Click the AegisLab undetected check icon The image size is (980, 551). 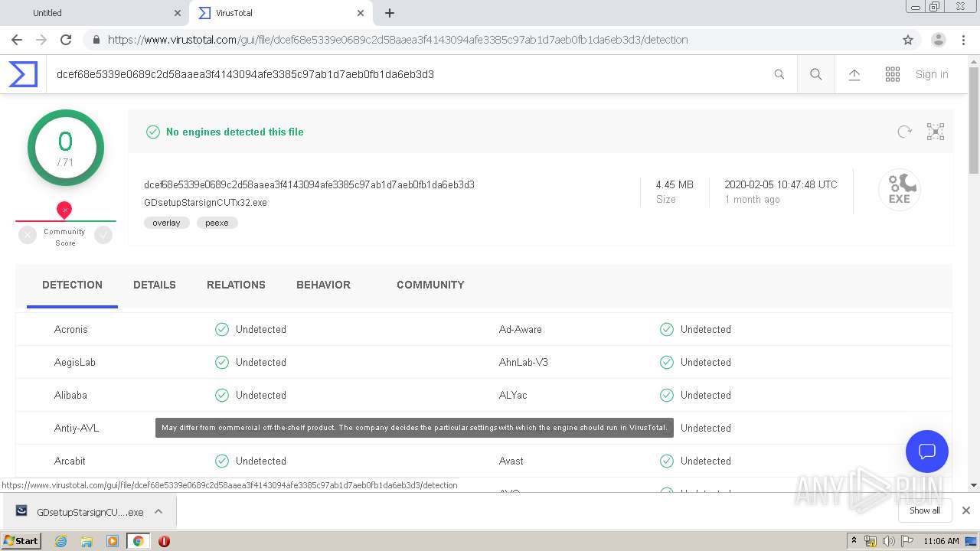point(222,362)
